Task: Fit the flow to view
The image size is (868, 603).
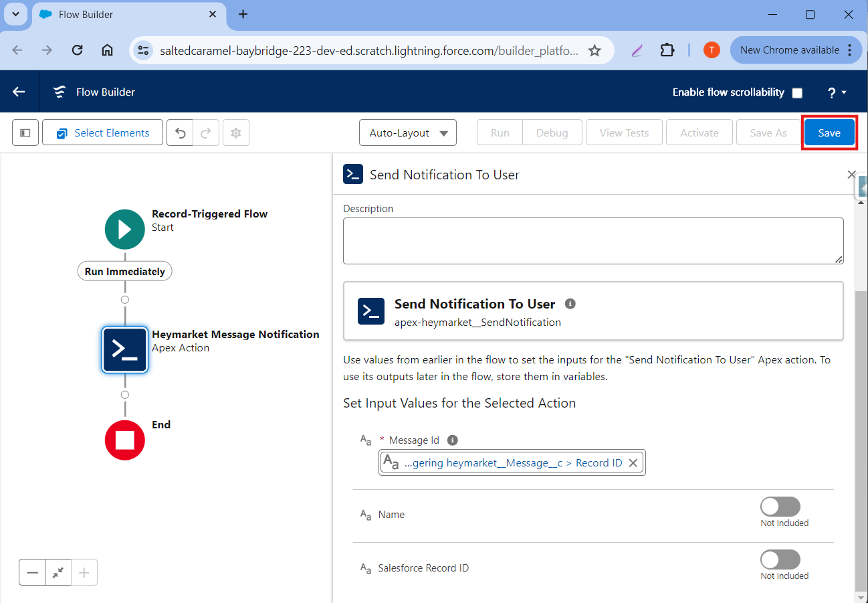Action: pos(58,572)
